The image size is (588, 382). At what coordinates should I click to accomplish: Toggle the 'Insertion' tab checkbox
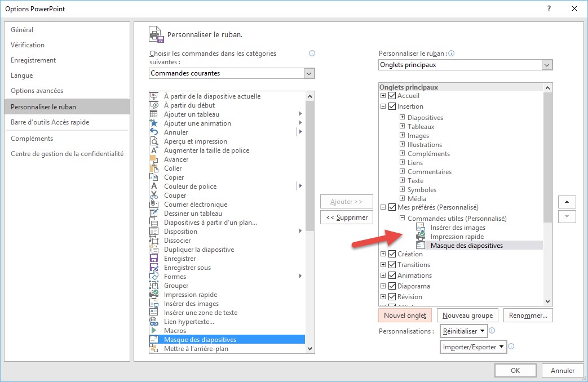(x=392, y=106)
